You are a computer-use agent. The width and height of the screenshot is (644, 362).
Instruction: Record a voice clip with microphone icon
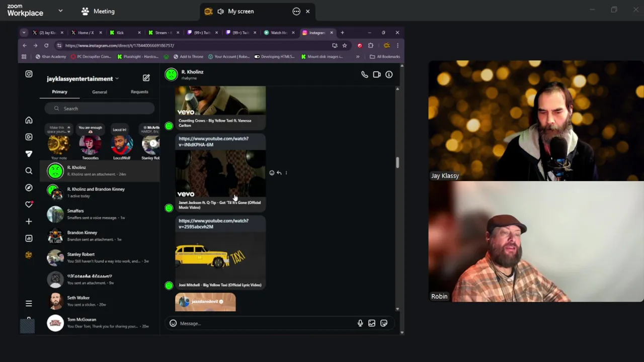(x=360, y=323)
